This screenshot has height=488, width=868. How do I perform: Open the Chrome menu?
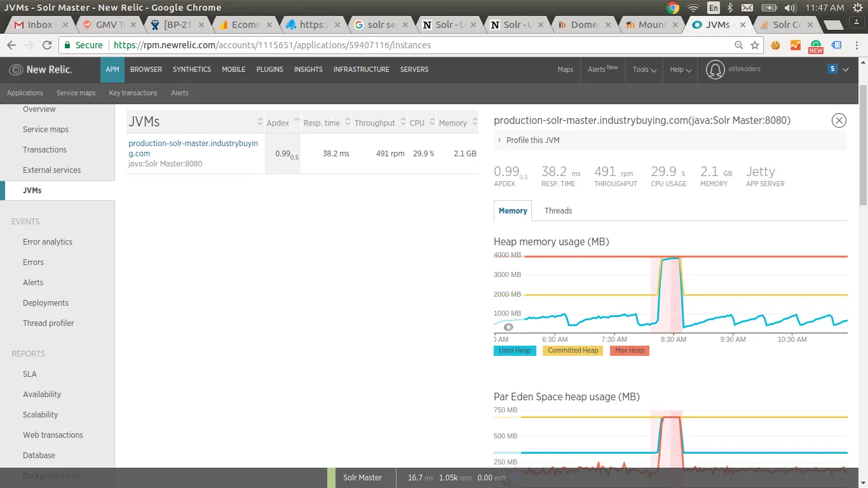tap(856, 45)
